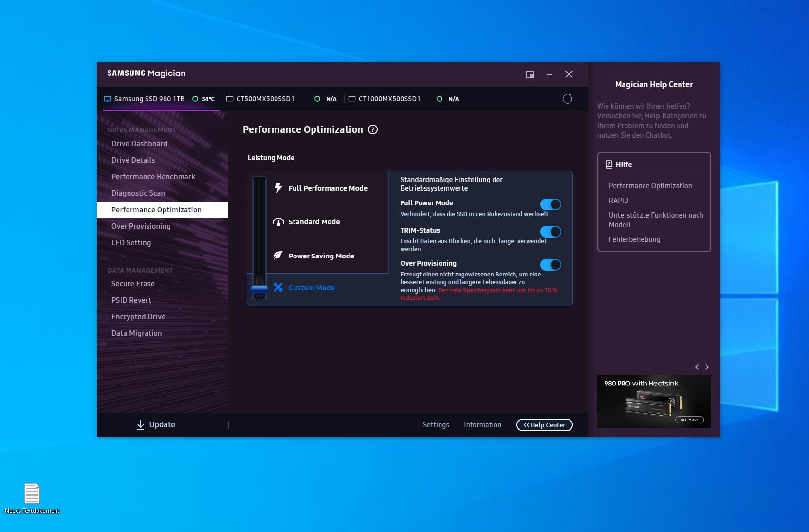The height and width of the screenshot is (532, 809).
Task: Toggle the Over Provisioning switch
Action: [551, 265]
